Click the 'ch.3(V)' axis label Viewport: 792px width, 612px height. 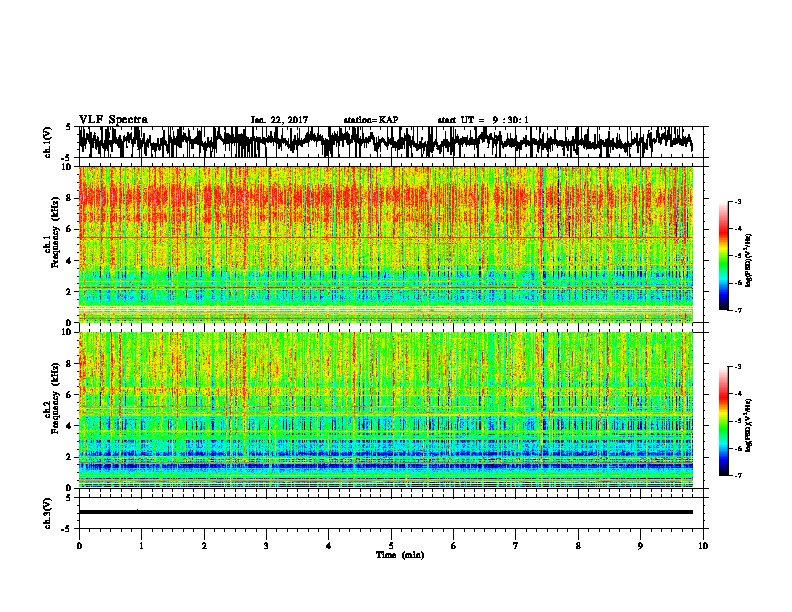coord(48,513)
